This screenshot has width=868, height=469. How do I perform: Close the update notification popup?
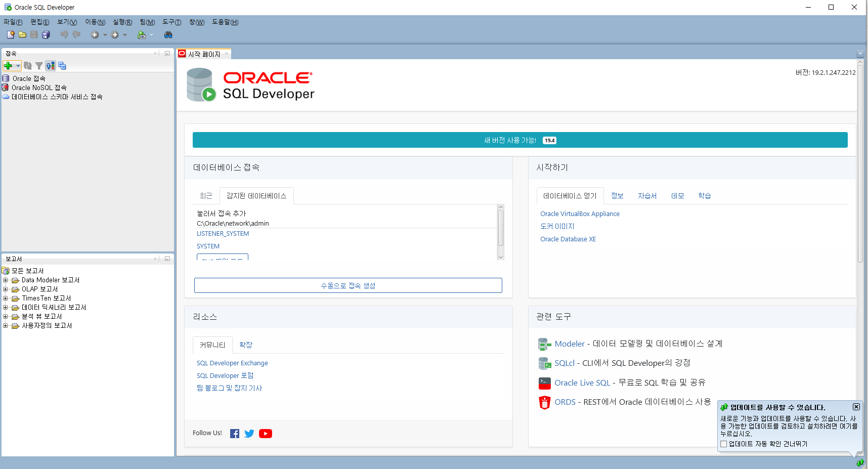click(856, 407)
